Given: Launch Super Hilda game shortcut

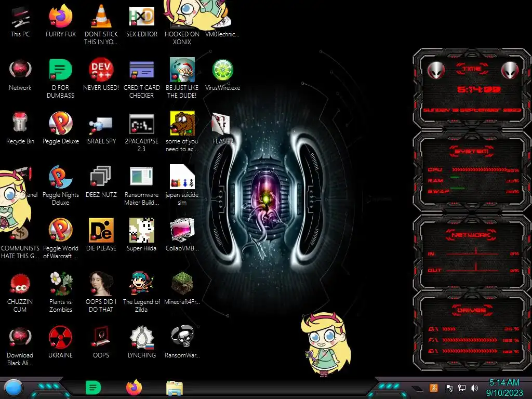Looking at the screenshot, I should coord(141,235).
